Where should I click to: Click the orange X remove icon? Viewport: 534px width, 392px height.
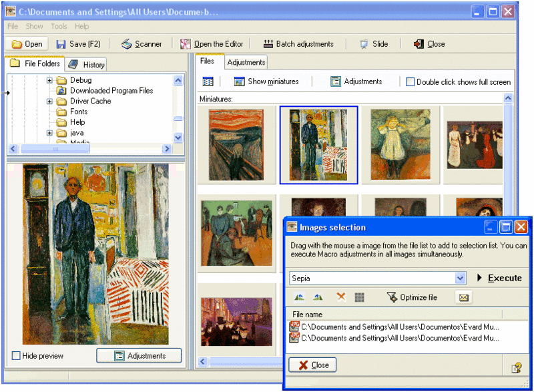click(x=341, y=297)
